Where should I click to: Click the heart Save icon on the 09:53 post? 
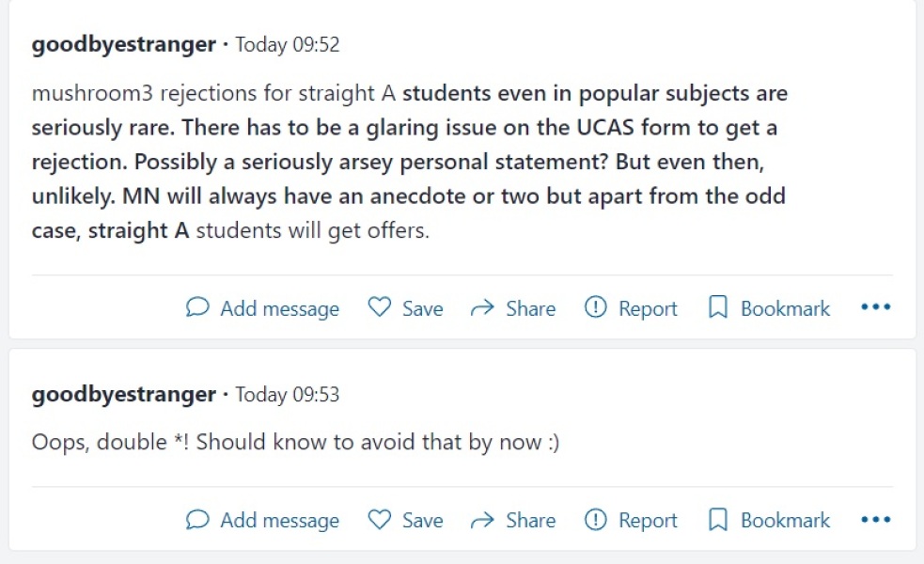pos(379,519)
